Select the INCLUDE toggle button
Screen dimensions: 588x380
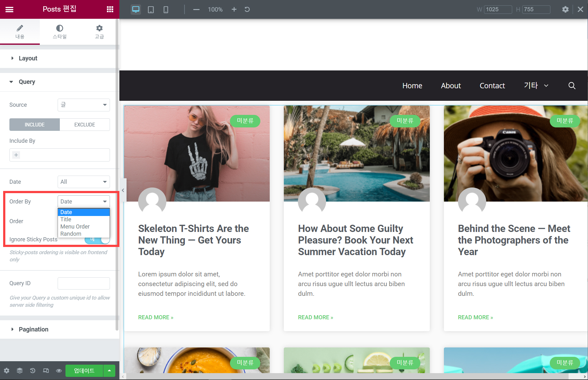(34, 125)
